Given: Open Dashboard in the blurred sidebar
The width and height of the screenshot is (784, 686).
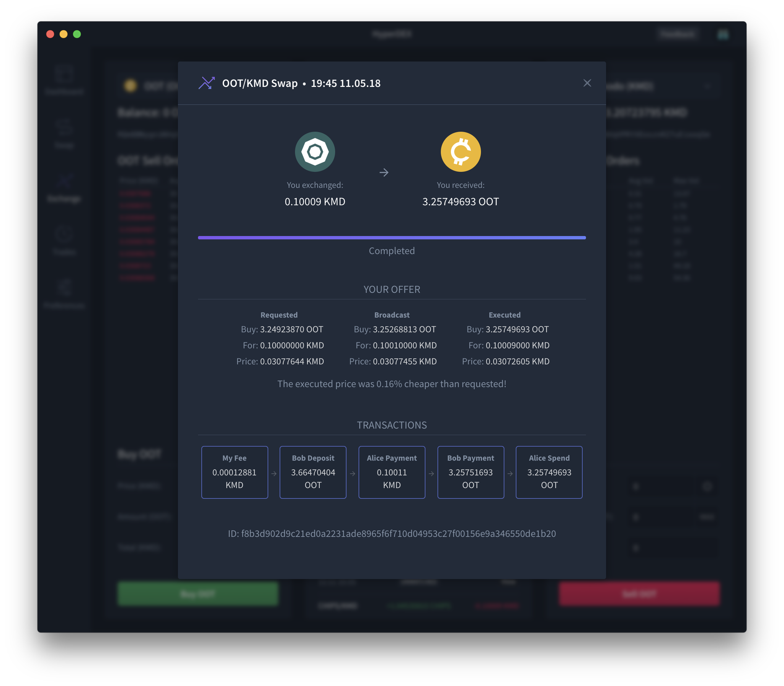Looking at the screenshot, I should point(64,80).
